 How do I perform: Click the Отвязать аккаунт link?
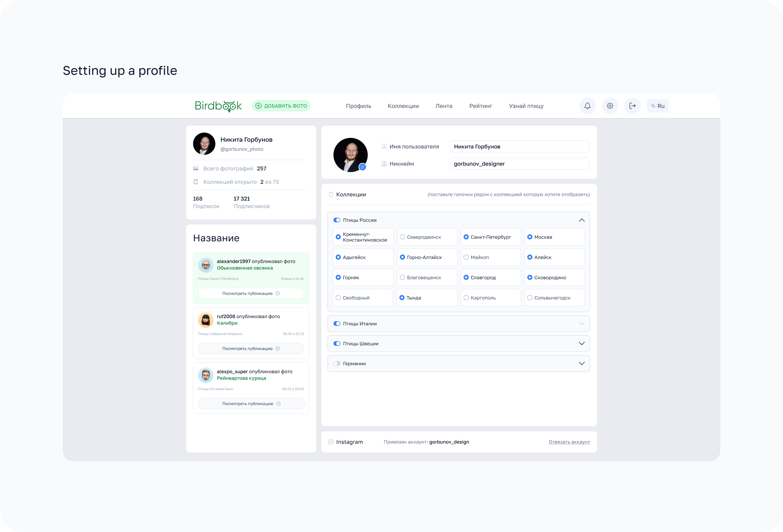click(x=569, y=442)
